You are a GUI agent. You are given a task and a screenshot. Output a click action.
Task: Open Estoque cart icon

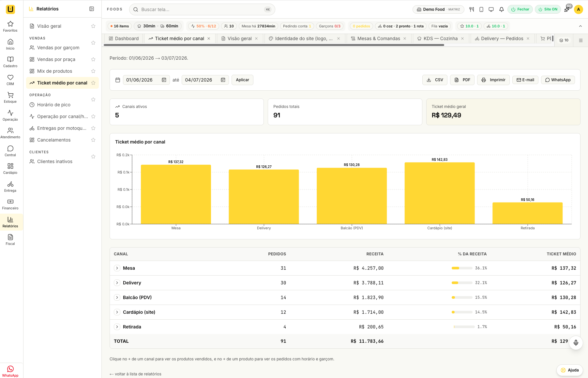click(10, 98)
